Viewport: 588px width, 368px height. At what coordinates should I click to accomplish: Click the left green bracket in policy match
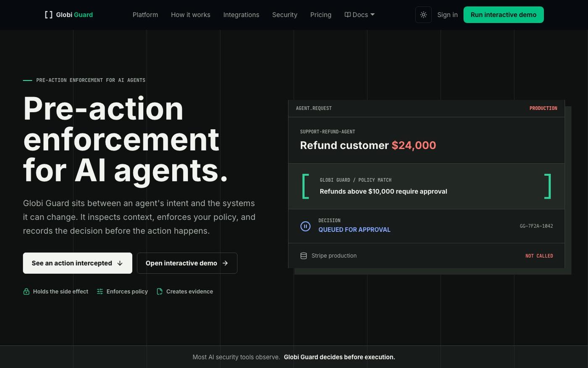click(x=306, y=186)
